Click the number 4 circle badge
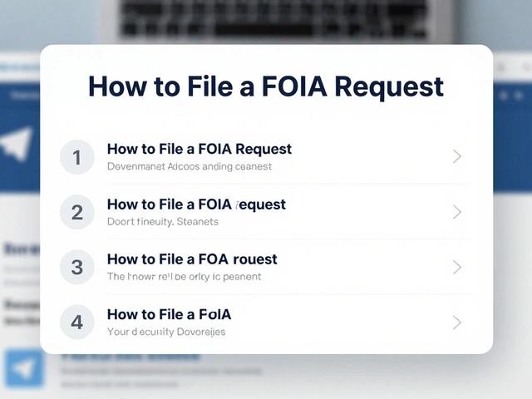 (77, 322)
